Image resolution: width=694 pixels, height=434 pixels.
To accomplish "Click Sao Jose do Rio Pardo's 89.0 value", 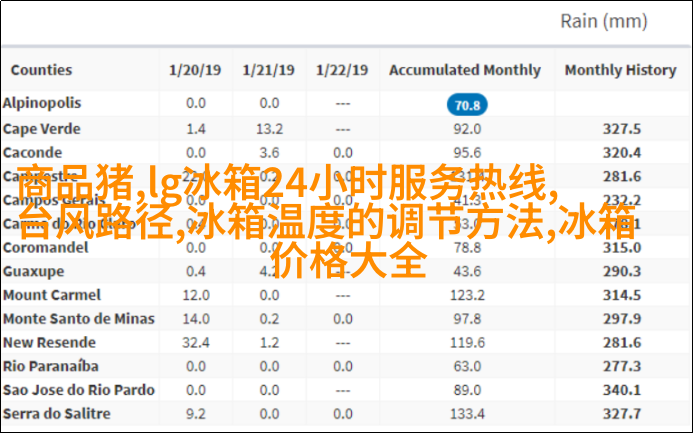I will (467, 390).
